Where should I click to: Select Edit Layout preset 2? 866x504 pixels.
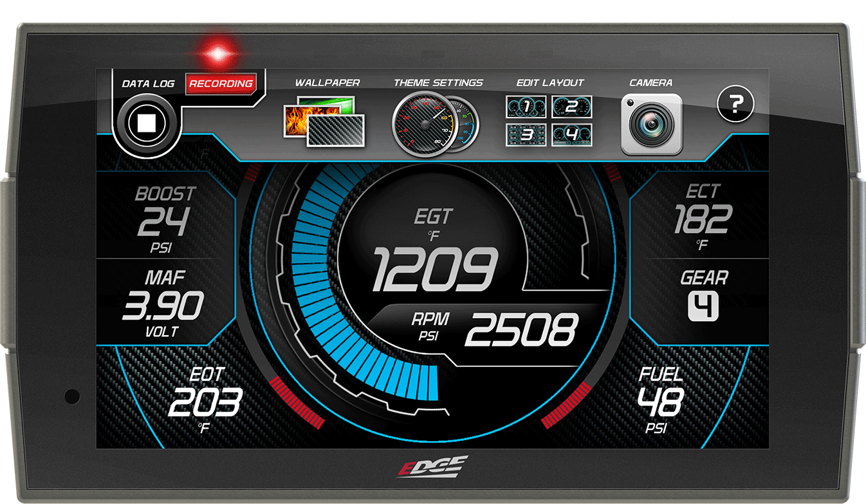coord(571,107)
